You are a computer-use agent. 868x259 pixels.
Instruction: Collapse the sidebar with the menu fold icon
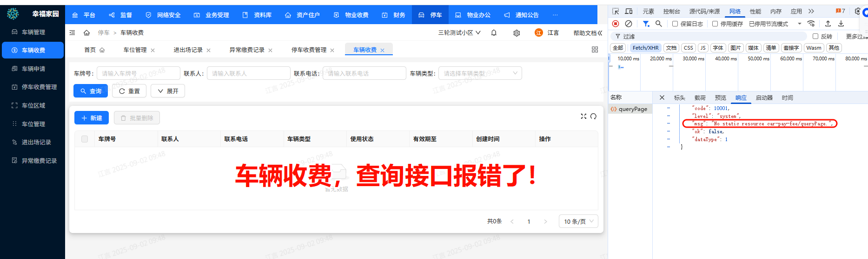click(72, 33)
